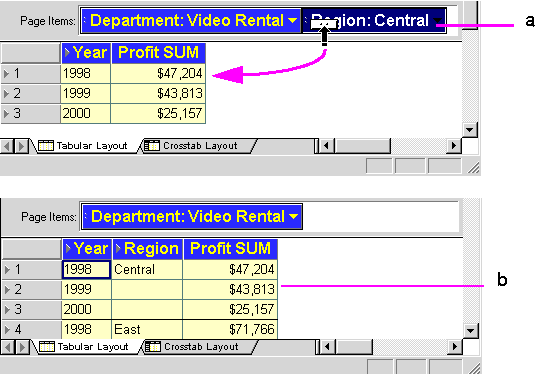Select Tabular Layout tab in top window
Screen dimensions: 539x374
pos(92,146)
